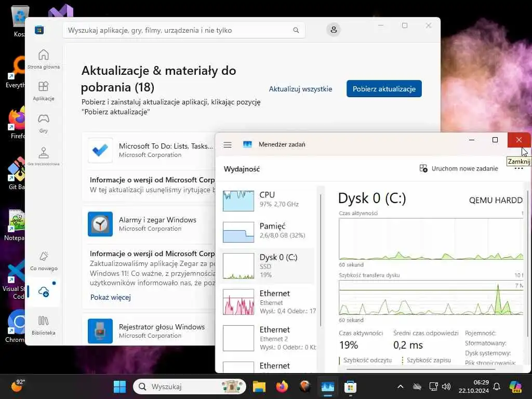The height and width of the screenshot is (399, 532).
Task: Click the three-dots more options in Task Manager
Action: (518, 169)
